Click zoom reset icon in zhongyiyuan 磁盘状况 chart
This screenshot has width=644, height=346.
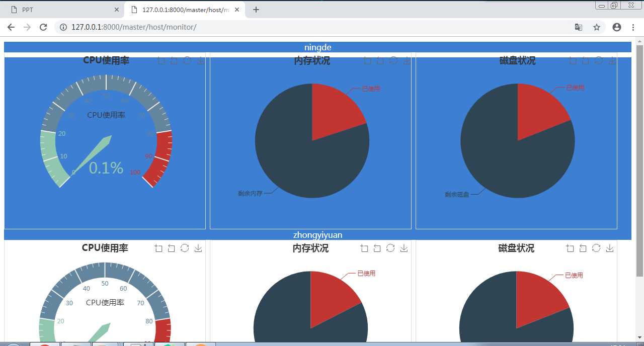click(583, 248)
